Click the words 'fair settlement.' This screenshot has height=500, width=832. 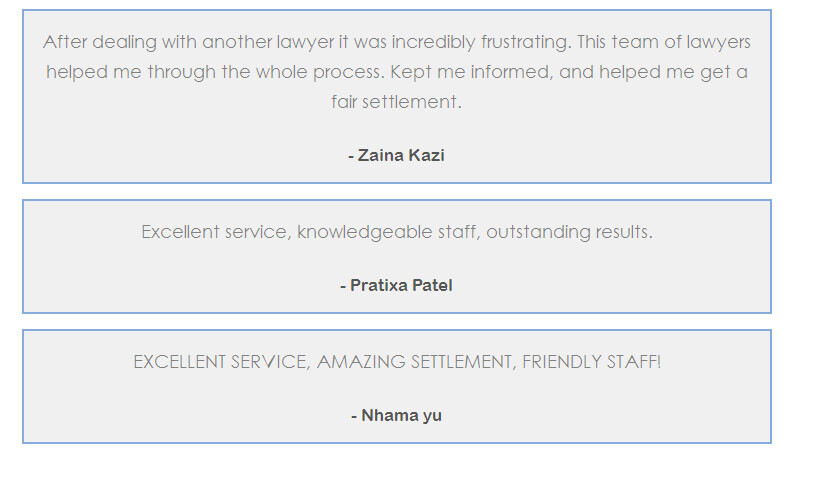tap(396, 102)
